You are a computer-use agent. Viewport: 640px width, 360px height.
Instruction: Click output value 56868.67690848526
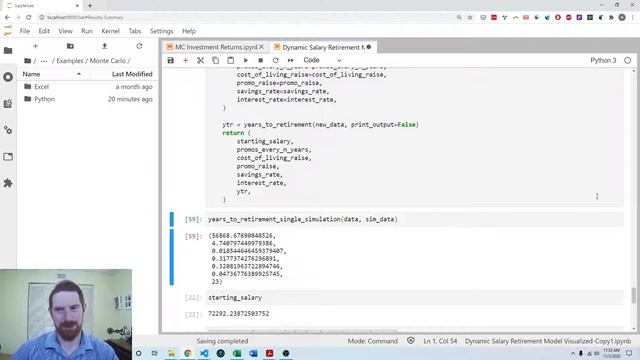pos(244,236)
